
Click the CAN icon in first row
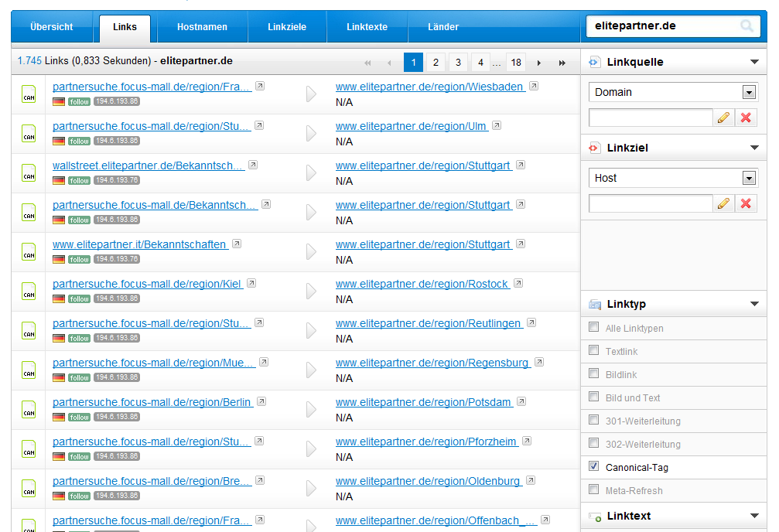point(29,94)
